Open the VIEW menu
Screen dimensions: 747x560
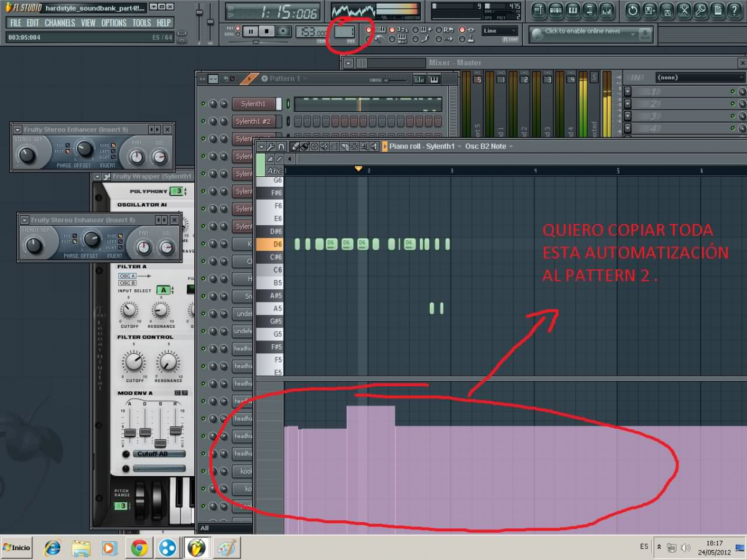88,23
